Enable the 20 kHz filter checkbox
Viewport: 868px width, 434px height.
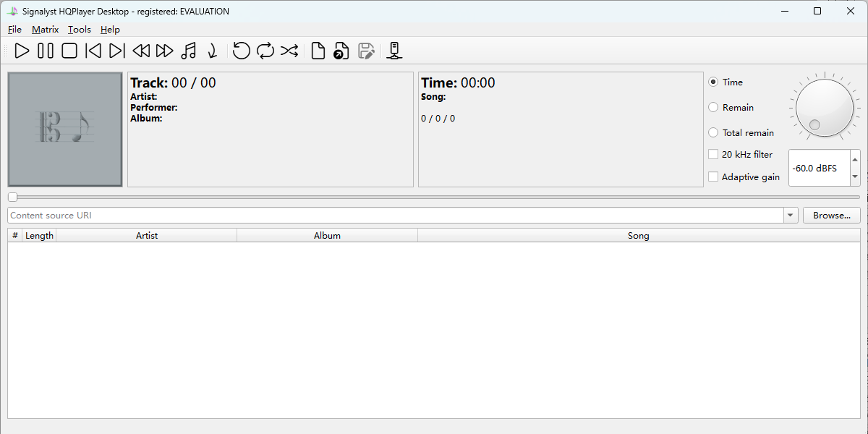(713, 155)
